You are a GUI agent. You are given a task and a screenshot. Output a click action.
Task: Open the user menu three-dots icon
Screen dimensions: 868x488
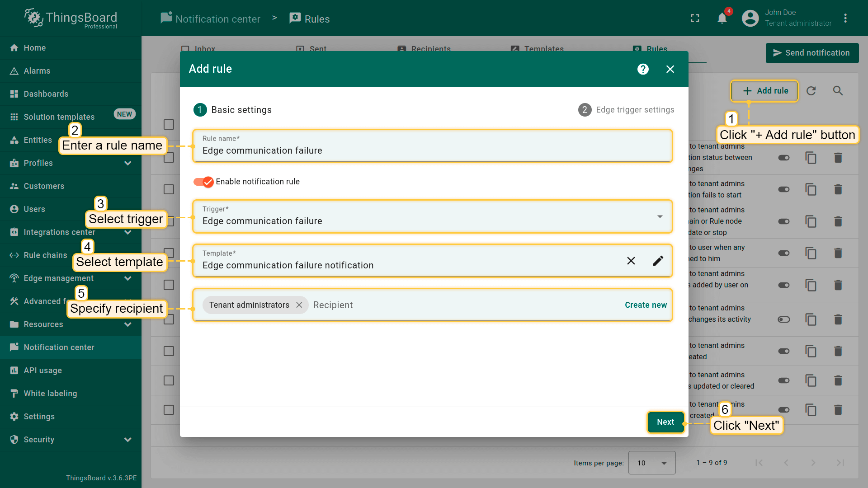(845, 19)
